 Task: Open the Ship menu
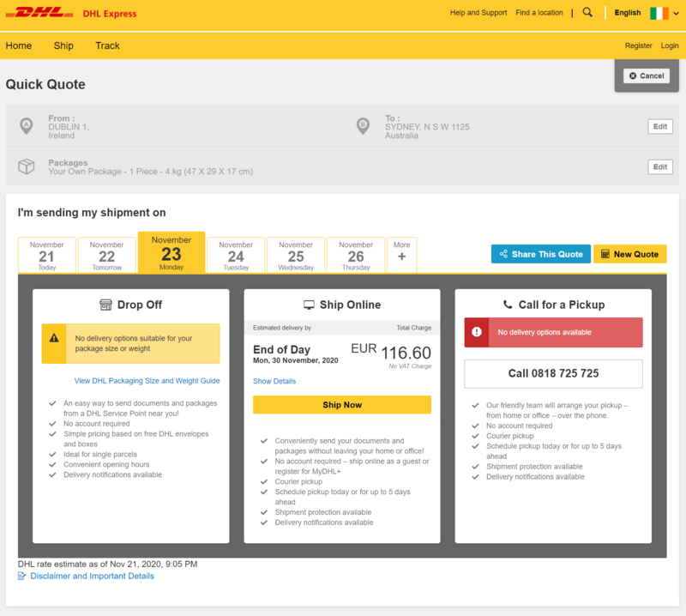(x=63, y=45)
